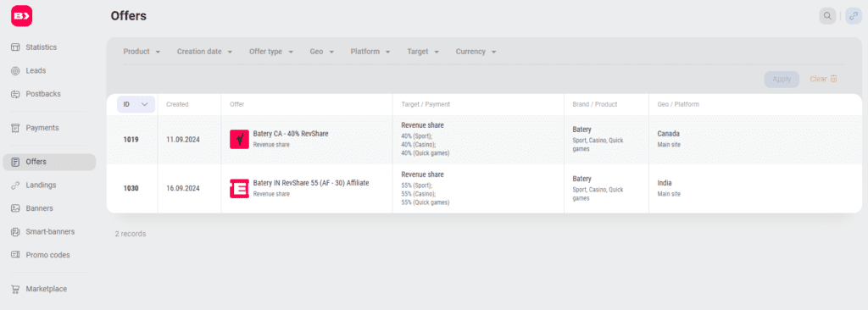Screen dimensions: 868x310
Task: Click the Smart-banners sidebar icon
Action: [15, 232]
